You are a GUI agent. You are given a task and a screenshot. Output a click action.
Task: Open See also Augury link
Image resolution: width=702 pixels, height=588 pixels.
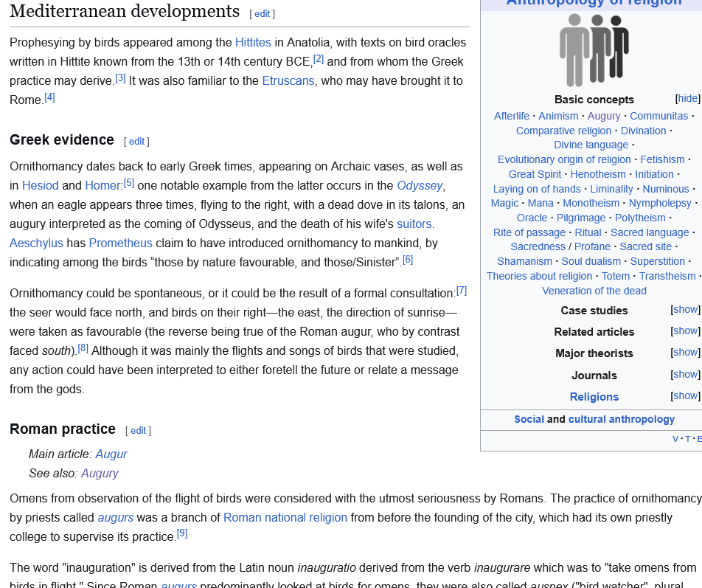[x=100, y=474]
